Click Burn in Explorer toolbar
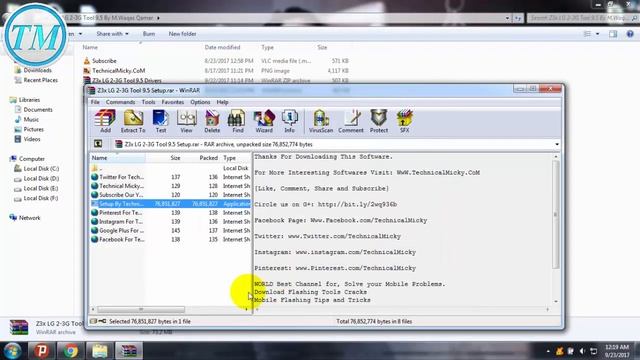Viewport: 640px width, 360px height. [x=149, y=34]
